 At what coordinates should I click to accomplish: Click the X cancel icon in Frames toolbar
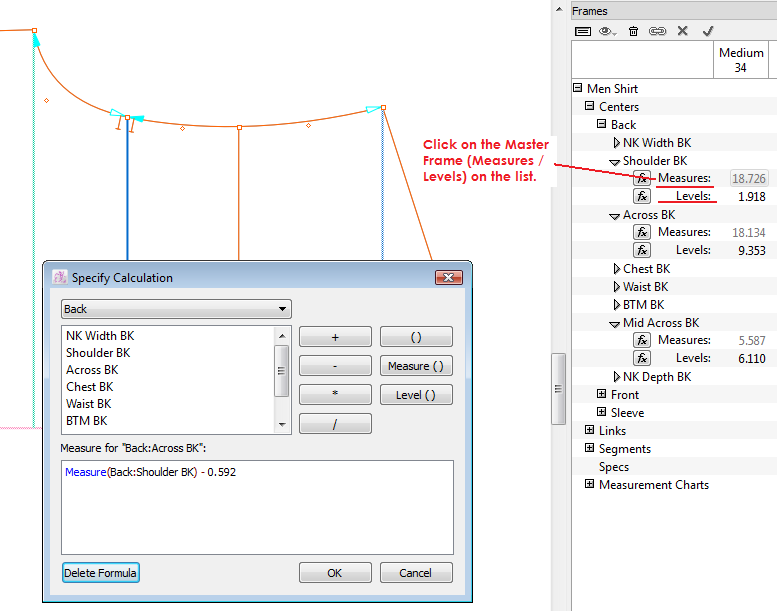pyautogui.click(x=683, y=31)
